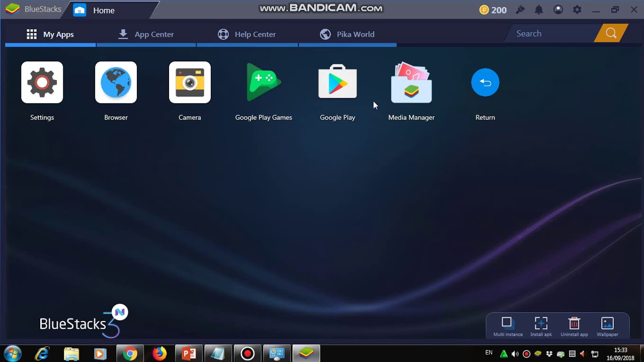
Task: Click the Pika points coin 200
Action: click(493, 10)
